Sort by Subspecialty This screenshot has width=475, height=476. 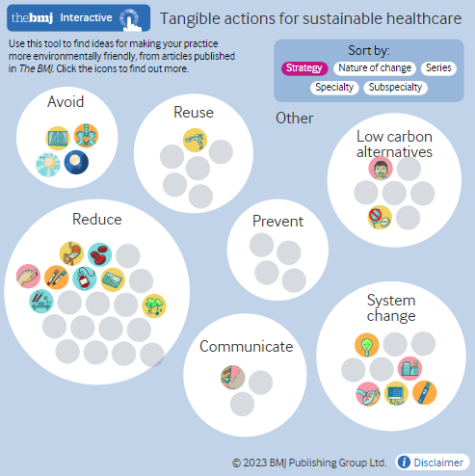pyautogui.click(x=395, y=88)
